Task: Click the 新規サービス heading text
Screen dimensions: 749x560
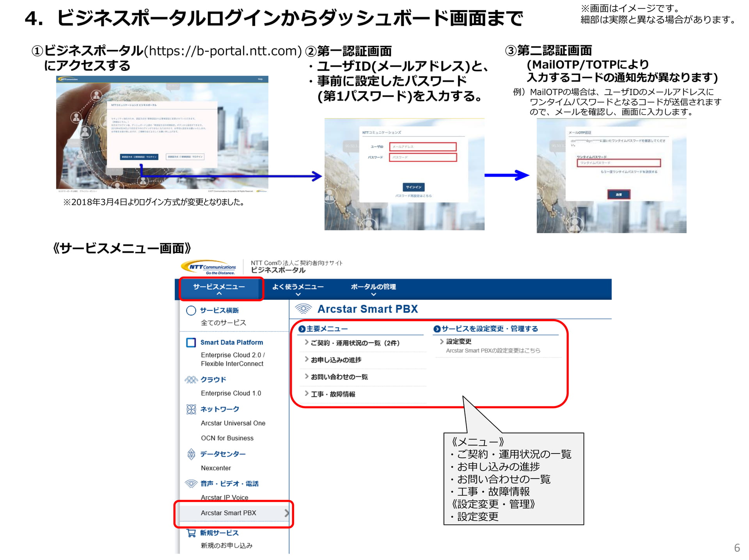Action: pyautogui.click(x=219, y=533)
